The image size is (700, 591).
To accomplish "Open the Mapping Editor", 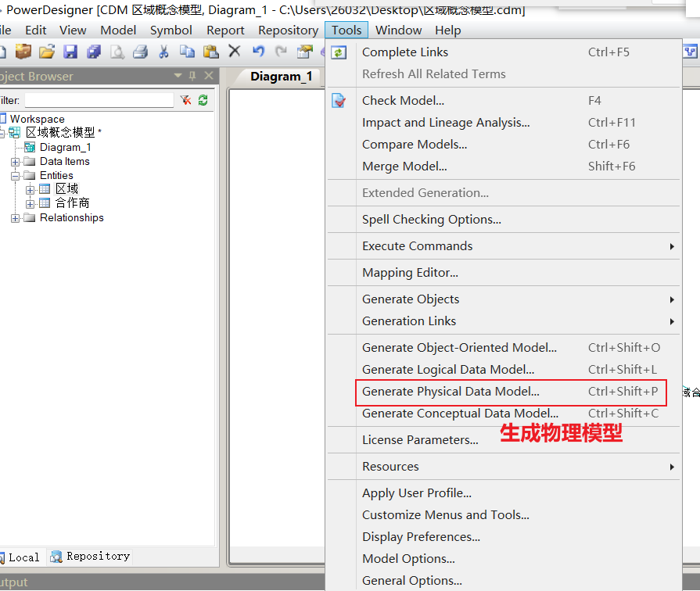I will point(504,272).
